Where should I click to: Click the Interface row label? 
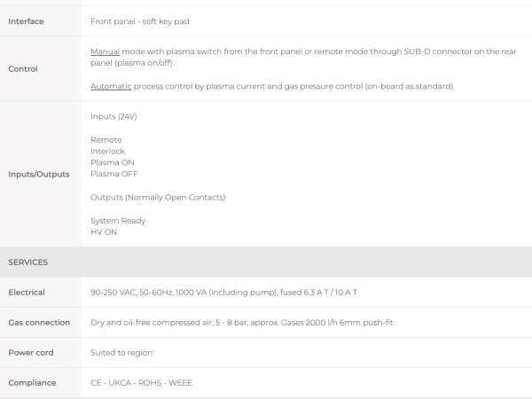(x=26, y=21)
